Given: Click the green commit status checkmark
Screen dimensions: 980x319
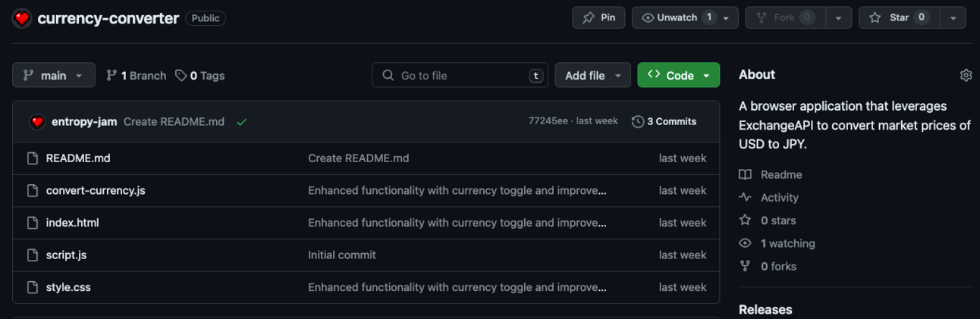Looking at the screenshot, I should (x=241, y=122).
